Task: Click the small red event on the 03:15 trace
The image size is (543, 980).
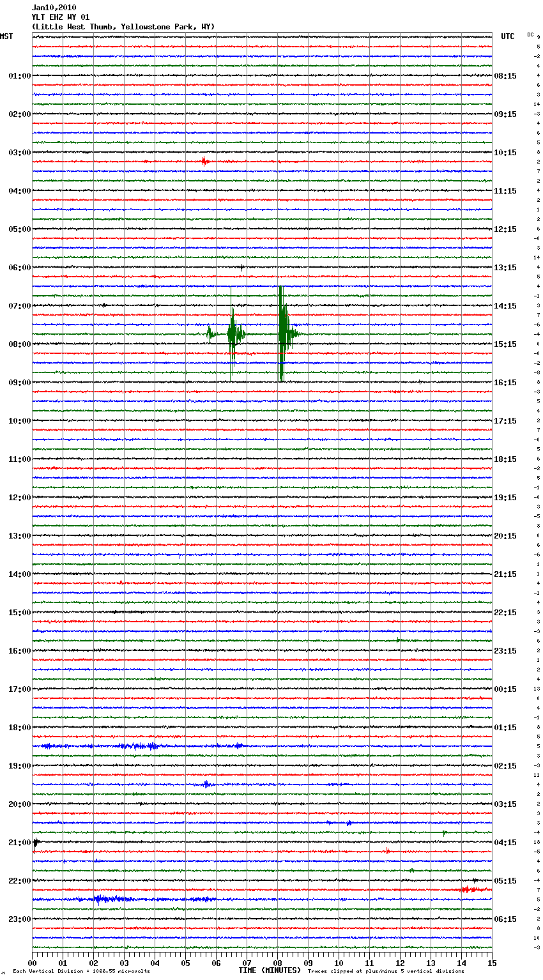Action: point(204,162)
